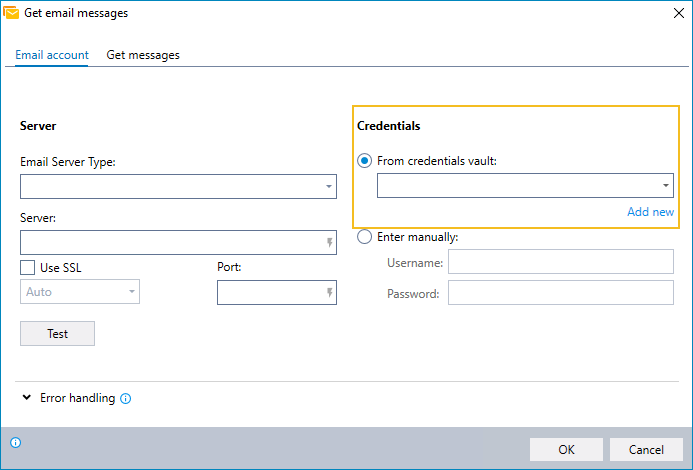Click the info icon in bottom bar
Screen dimensions: 693x470
[15, 442]
